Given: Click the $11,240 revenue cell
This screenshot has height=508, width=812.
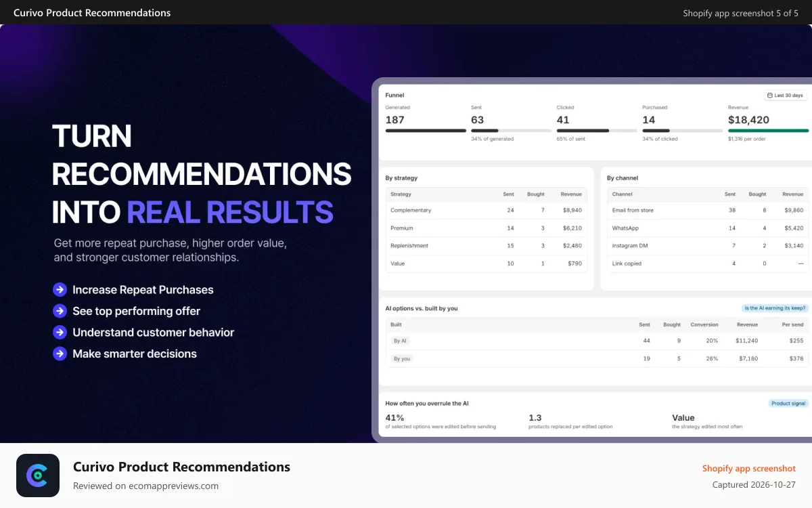Looking at the screenshot, I should pos(747,341).
